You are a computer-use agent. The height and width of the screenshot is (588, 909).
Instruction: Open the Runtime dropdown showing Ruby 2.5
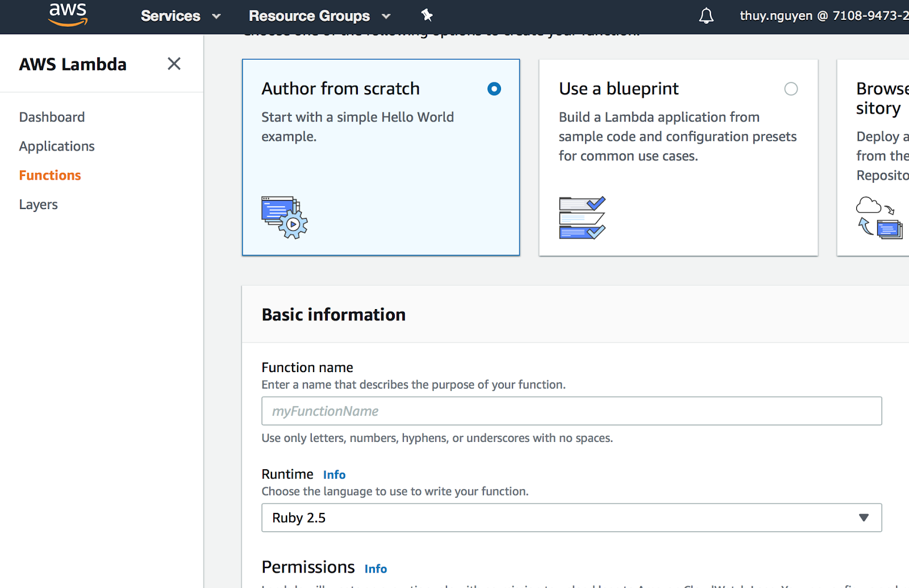coord(571,518)
